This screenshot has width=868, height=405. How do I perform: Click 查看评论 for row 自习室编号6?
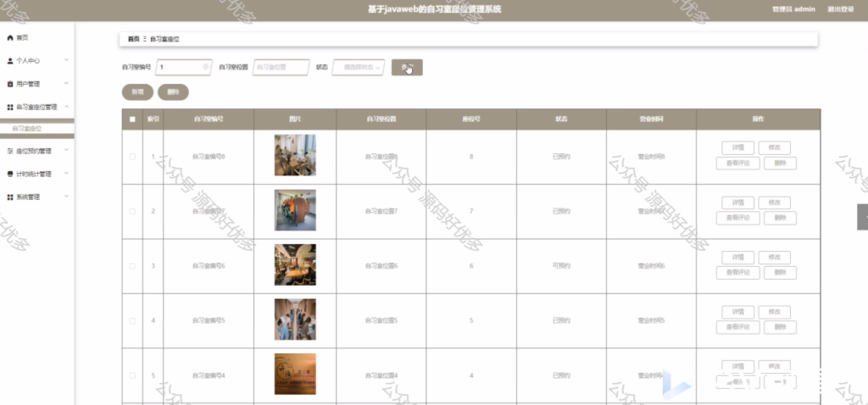pyautogui.click(x=737, y=273)
